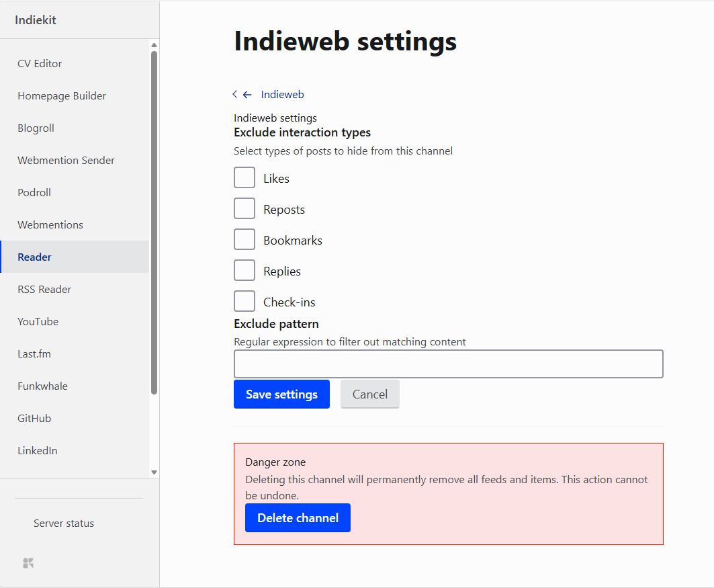Image resolution: width=714 pixels, height=588 pixels.
Task: Select the Check-ins checkbox
Action: 244,302
